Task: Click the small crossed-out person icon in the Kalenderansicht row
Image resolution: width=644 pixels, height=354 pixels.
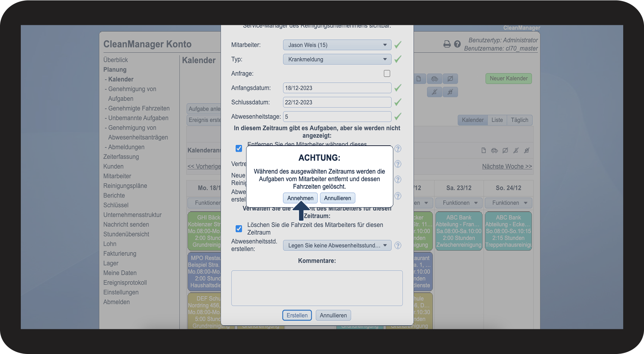Action: pyautogui.click(x=516, y=150)
